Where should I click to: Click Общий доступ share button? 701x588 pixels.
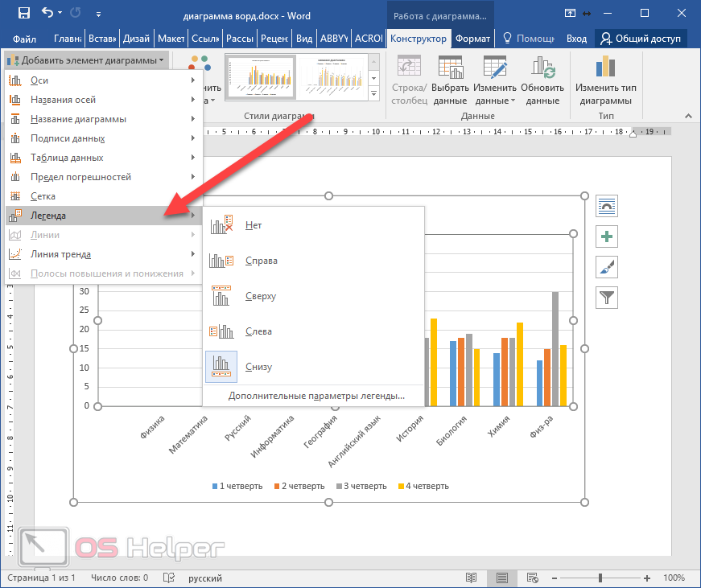[641, 39]
